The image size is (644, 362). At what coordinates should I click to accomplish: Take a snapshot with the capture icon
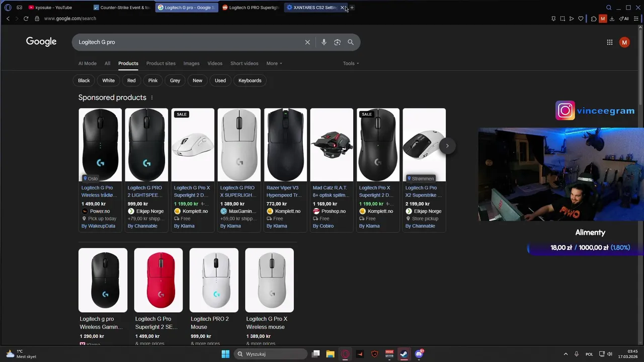pyautogui.click(x=562, y=19)
